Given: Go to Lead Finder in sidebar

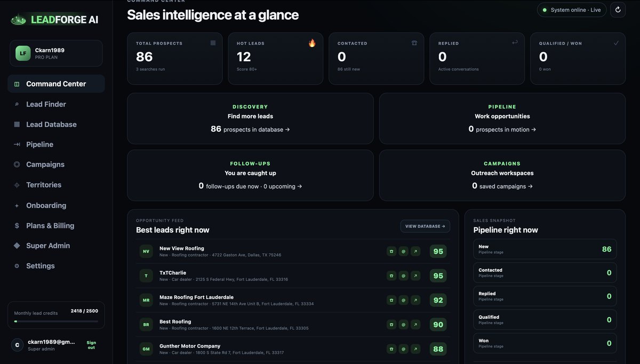Looking at the screenshot, I should (x=56, y=104).
